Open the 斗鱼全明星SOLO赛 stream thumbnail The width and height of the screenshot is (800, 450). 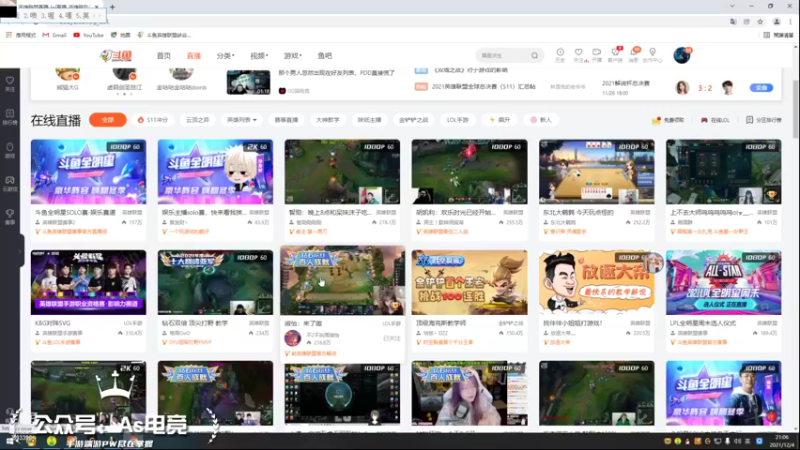[88, 172]
